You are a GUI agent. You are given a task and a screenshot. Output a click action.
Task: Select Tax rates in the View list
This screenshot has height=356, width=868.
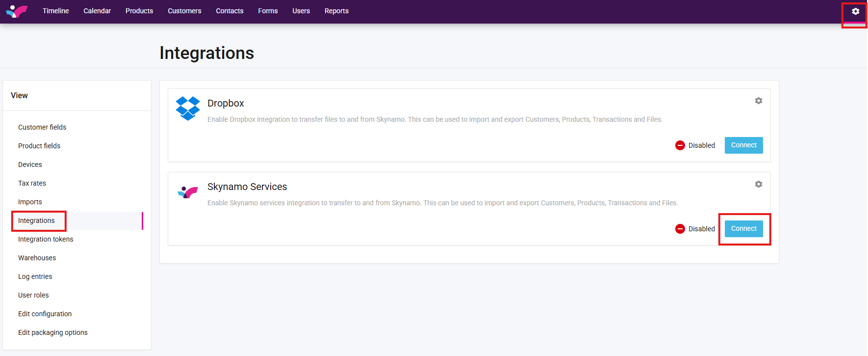(x=32, y=183)
